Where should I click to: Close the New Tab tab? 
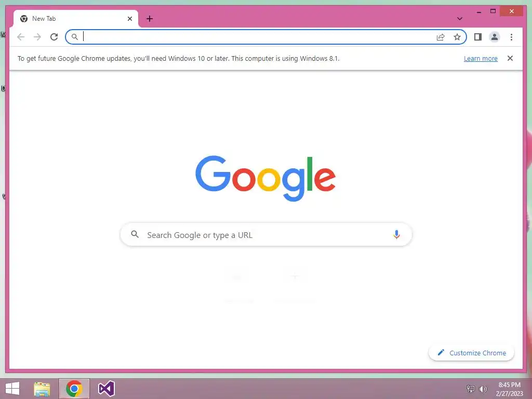129,19
